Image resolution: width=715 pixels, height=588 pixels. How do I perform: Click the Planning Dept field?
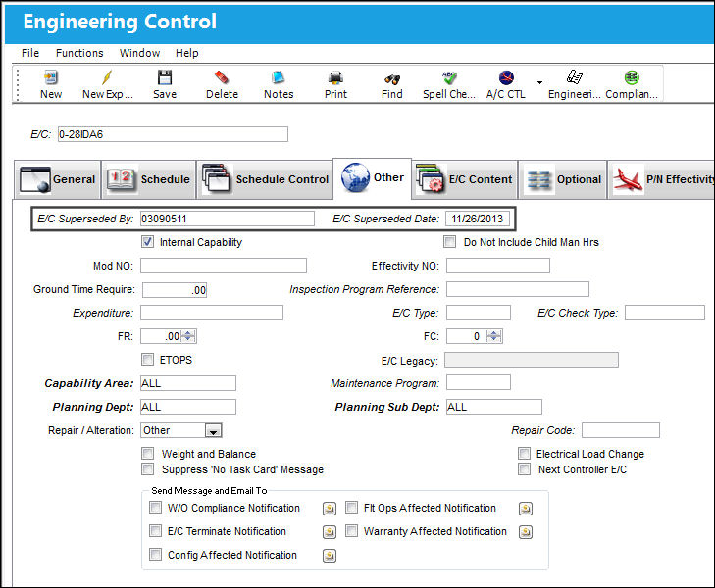(x=188, y=407)
